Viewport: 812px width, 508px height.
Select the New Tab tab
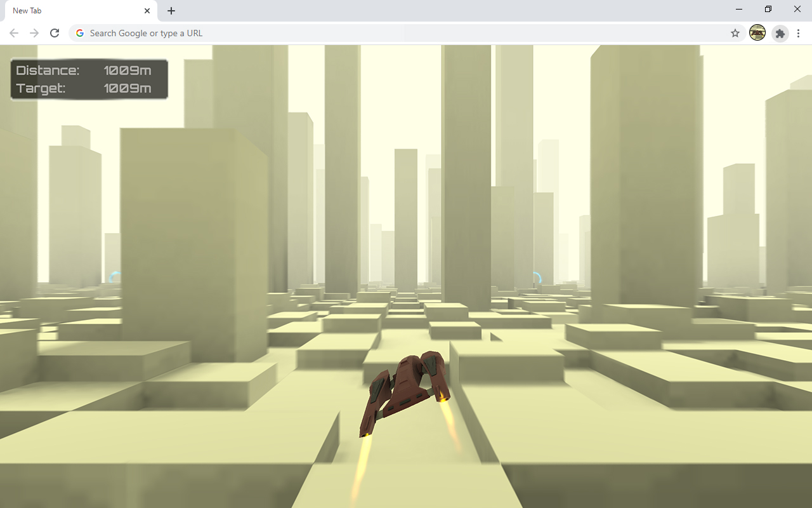click(80, 11)
